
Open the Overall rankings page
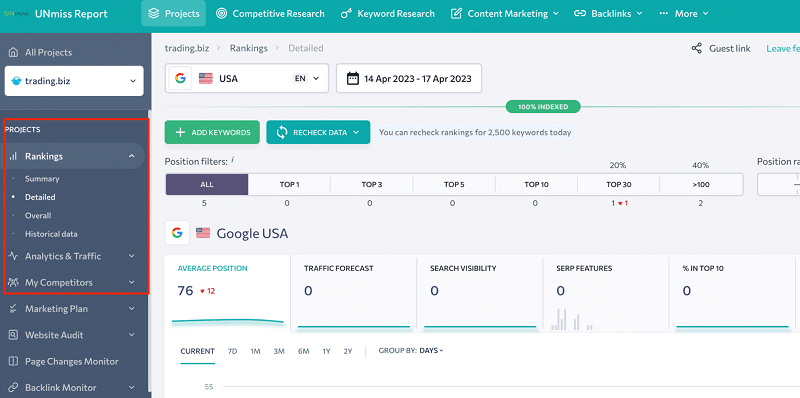(x=38, y=215)
